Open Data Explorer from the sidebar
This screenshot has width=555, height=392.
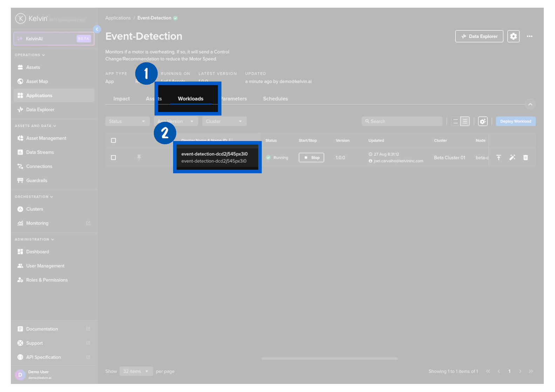click(x=54, y=110)
